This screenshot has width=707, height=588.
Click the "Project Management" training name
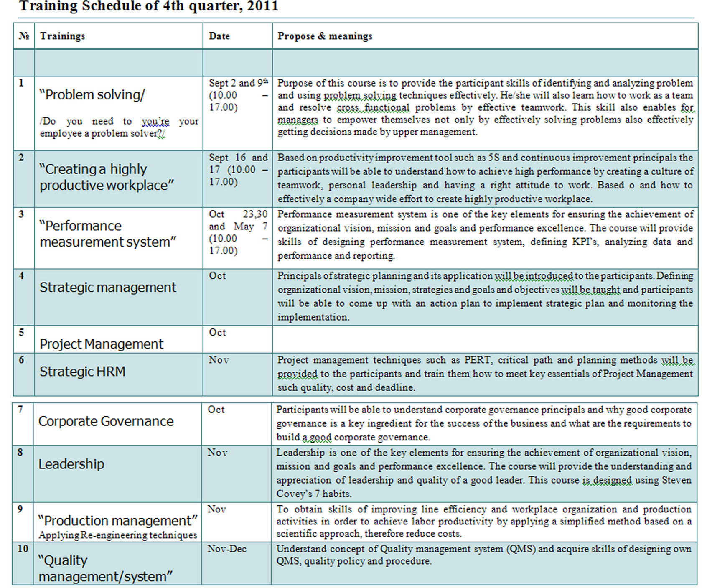click(x=101, y=344)
